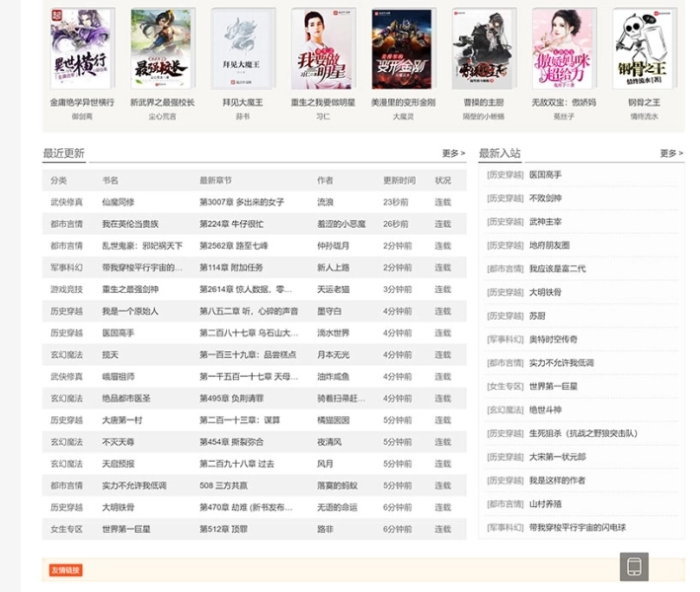Open chapter 第3007章 多出来的女子
Image resolution: width=700 pixels, height=592 pixels.
pyautogui.click(x=242, y=202)
